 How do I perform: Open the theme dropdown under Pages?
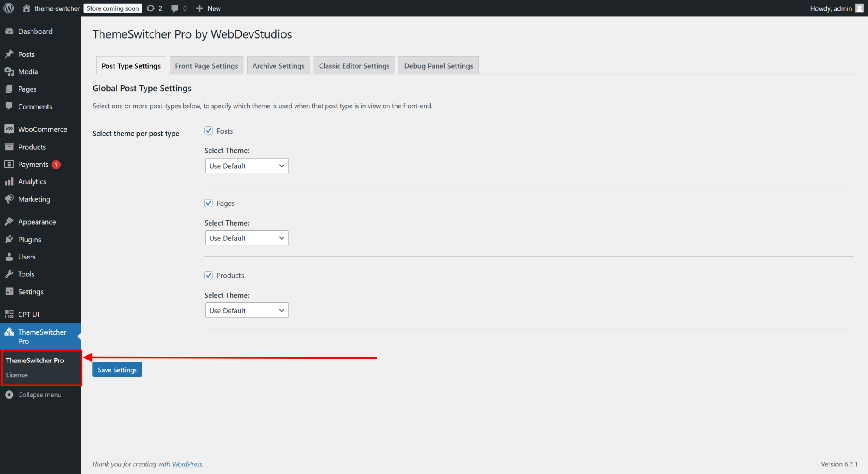(x=246, y=238)
